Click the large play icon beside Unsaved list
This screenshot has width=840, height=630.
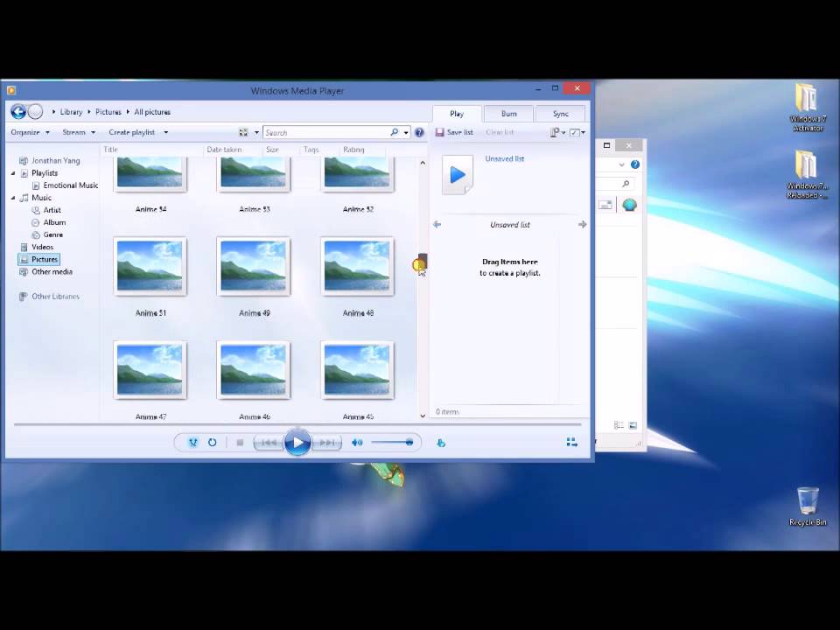pos(458,175)
